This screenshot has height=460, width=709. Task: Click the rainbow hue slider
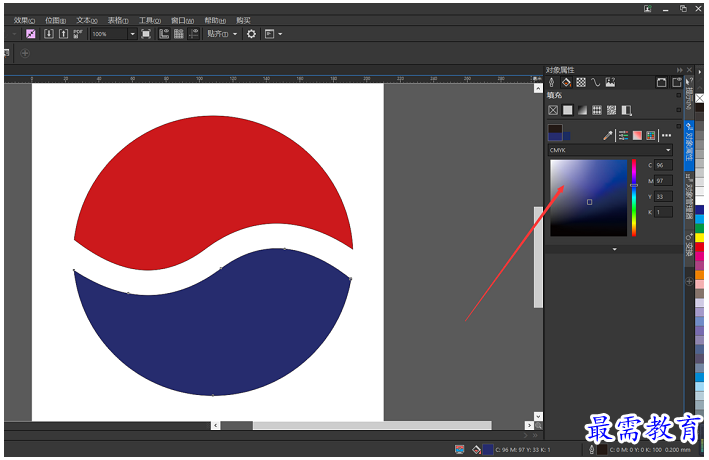coord(634,198)
